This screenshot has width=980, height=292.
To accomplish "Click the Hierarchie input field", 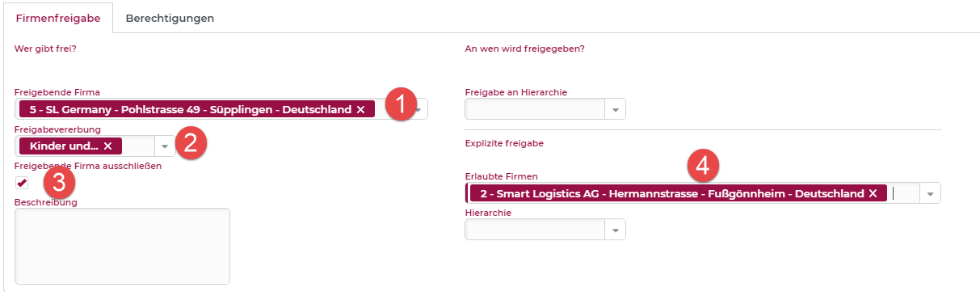I will click(x=536, y=231).
